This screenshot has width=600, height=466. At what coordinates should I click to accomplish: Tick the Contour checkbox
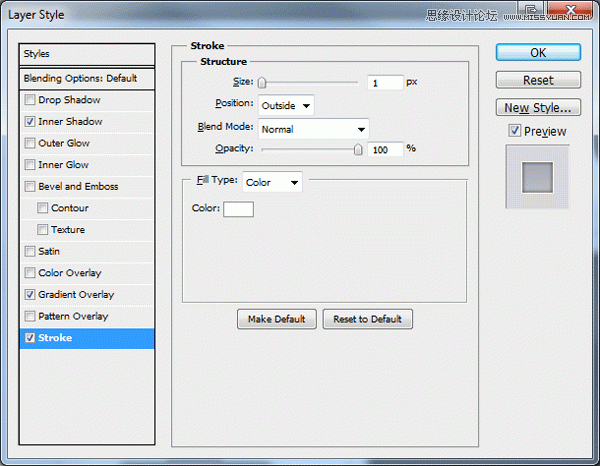click(x=42, y=208)
